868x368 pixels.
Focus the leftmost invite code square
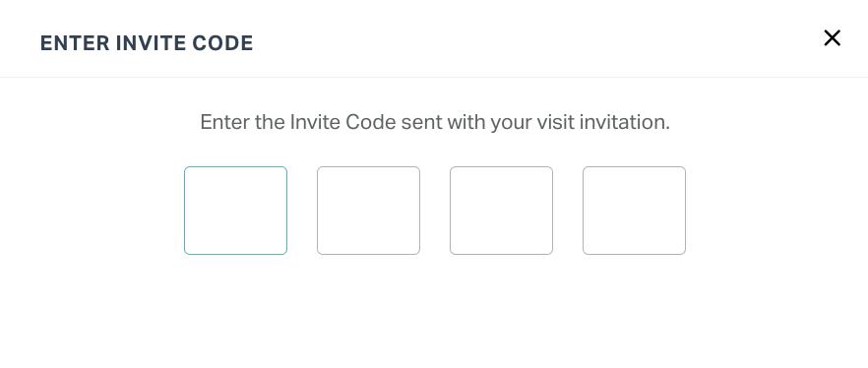236,211
